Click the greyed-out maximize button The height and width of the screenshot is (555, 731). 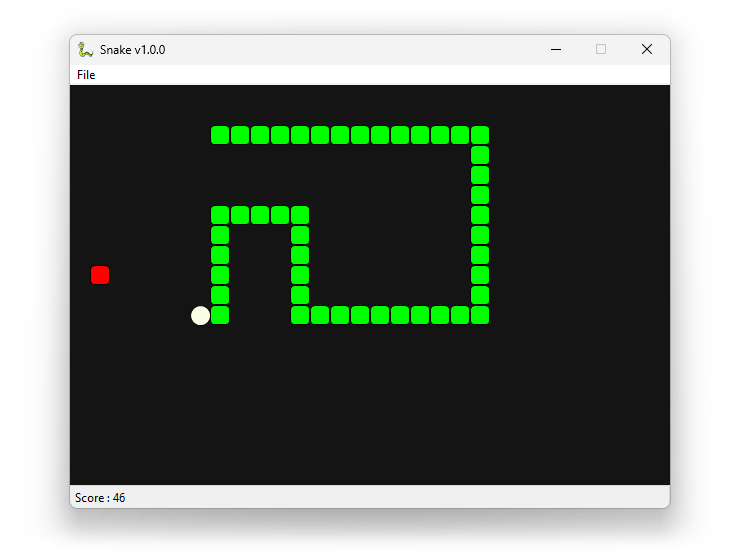pyautogui.click(x=601, y=49)
